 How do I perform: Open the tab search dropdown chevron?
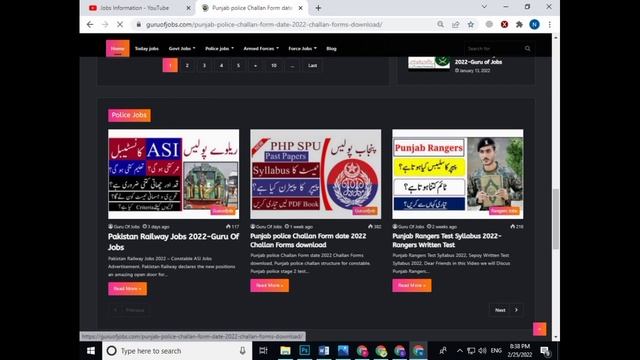(484, 7)
